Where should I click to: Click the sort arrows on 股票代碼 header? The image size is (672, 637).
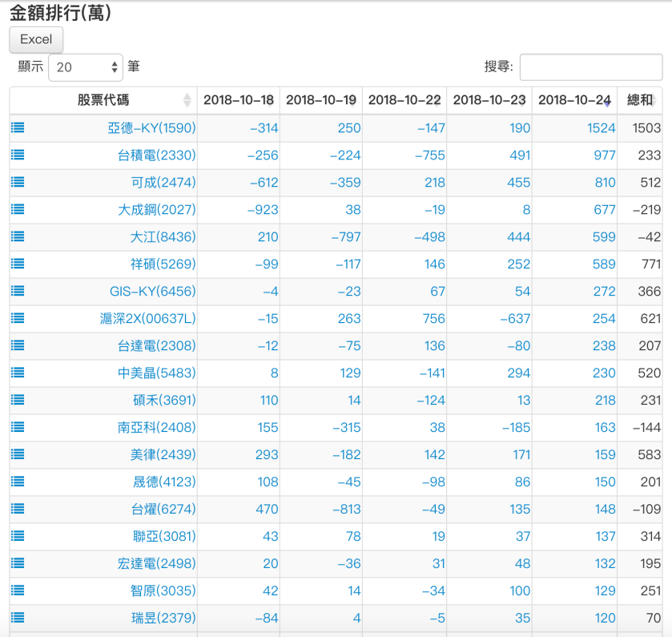click(x=188, y=100)
